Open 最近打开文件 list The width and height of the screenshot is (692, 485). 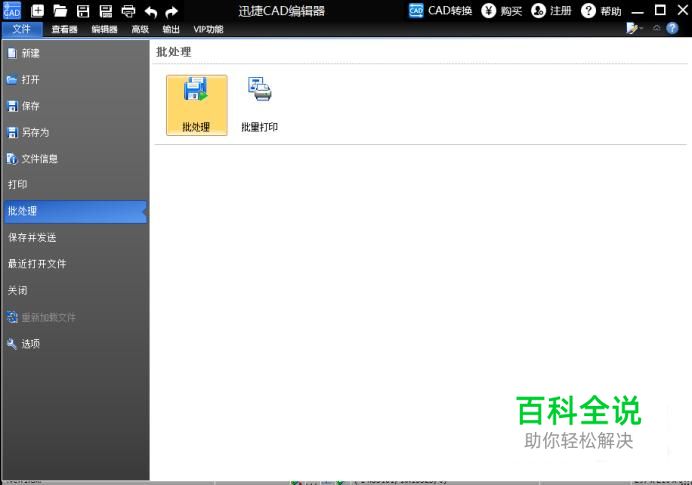(x=75, y=264)
